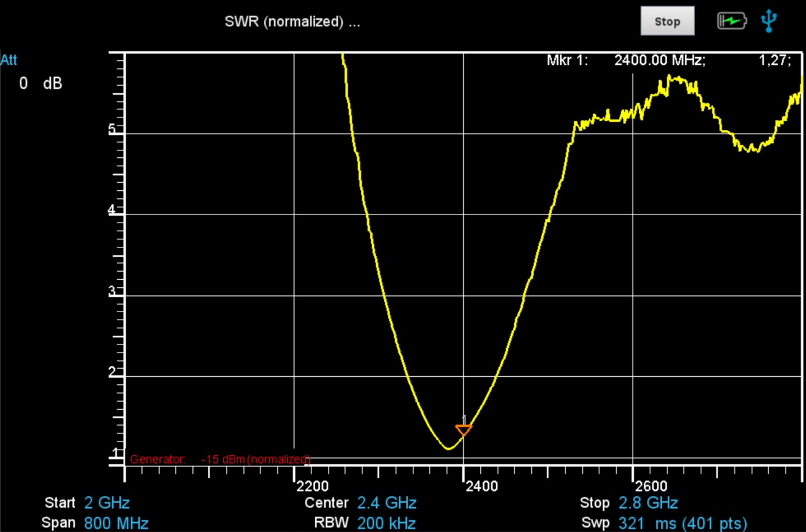Click the Mkr 1 marker label
The height and width of the screenshot is (532, 806).
pyautogui.click(x=566, y=60)
